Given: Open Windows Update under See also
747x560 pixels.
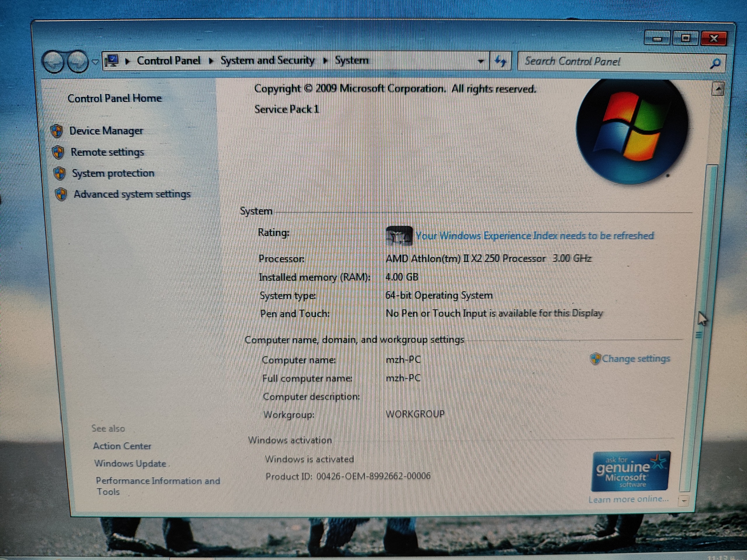Looking at the screenshot, I should (x=130, y=463).
